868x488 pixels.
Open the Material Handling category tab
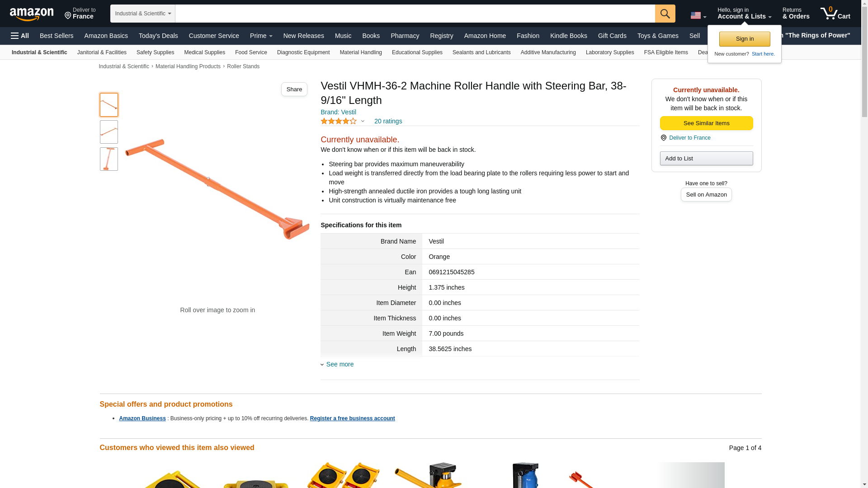(x=361, y=52)
